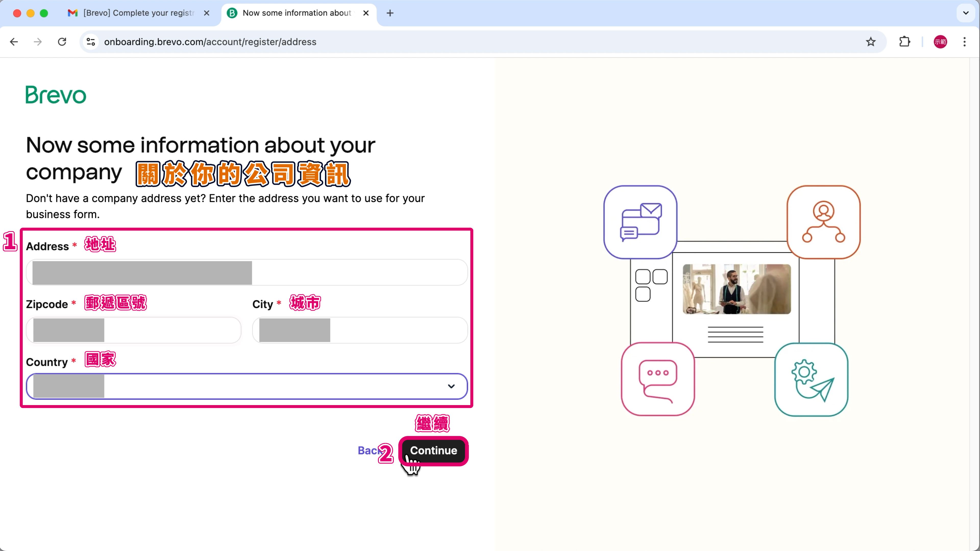
Task: Bookmark this page with the star icon
Action: tap(871, 42)
